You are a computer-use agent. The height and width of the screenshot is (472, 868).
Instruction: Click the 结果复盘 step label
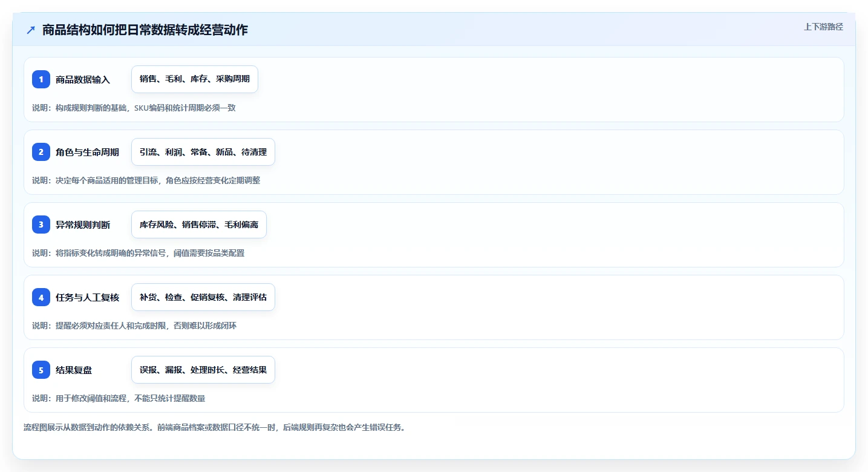click(x=74, y=370)
